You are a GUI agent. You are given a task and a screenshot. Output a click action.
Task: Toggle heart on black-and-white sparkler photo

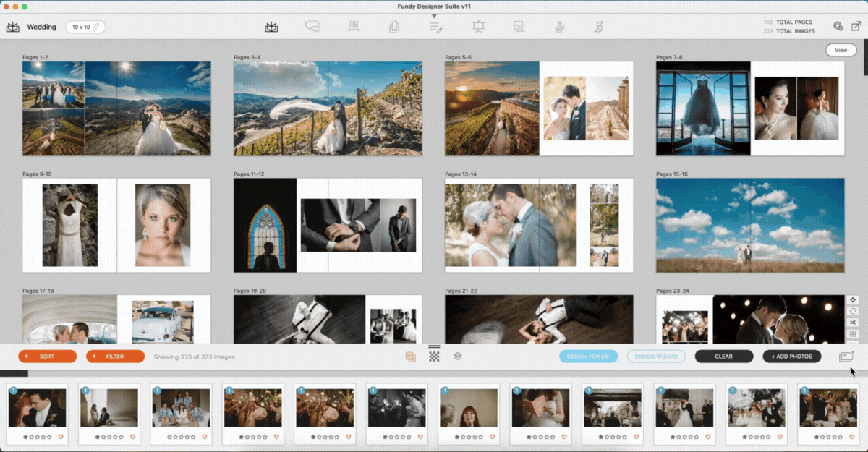(x=420, y=437)
